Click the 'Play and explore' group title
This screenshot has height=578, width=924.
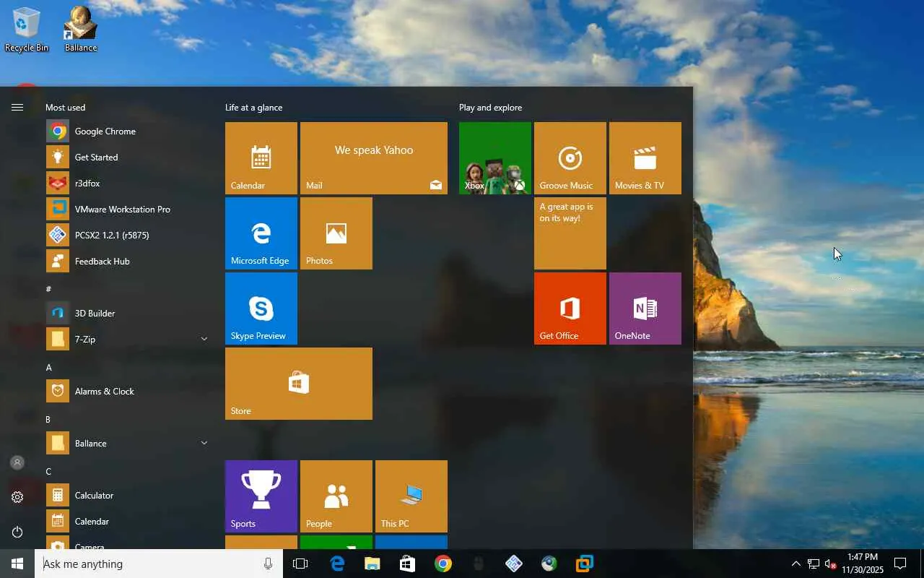(490, 108)
